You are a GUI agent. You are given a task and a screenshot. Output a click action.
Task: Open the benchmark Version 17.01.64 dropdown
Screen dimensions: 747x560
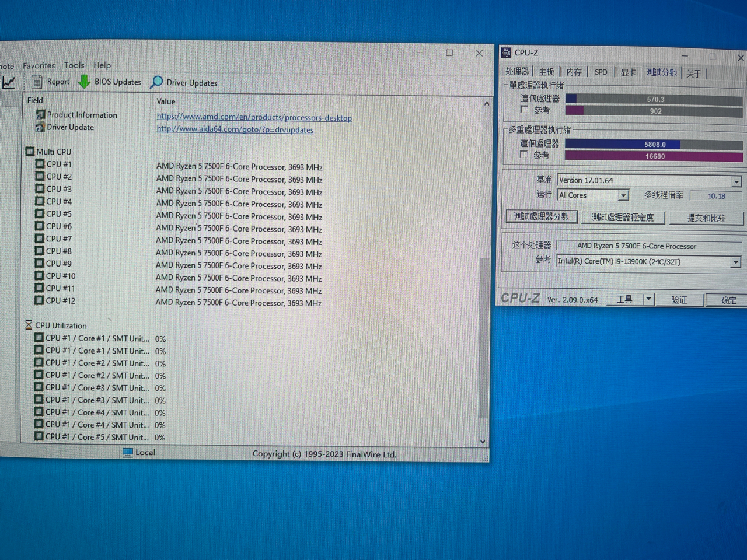736,181
